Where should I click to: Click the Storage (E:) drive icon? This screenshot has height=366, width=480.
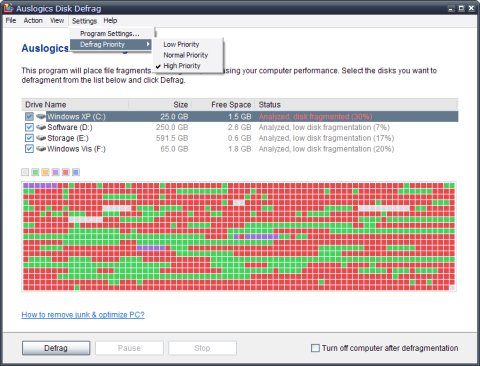coord(41,138)
